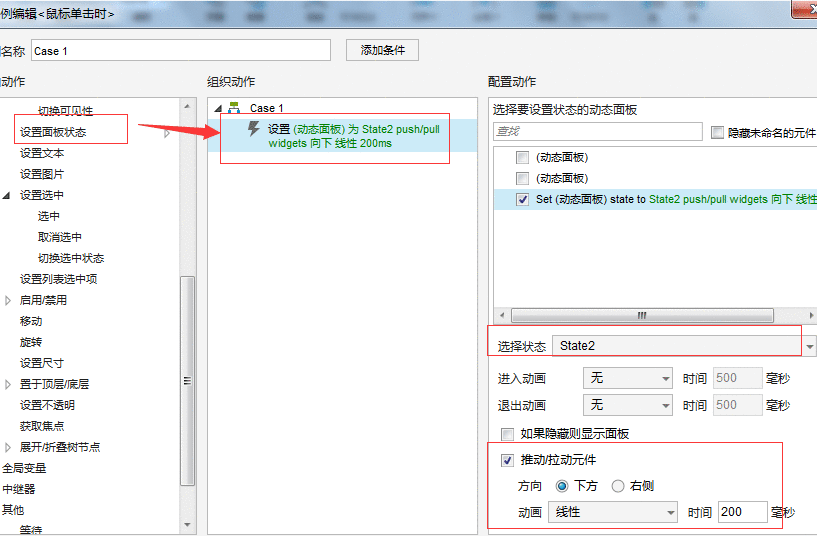Select the 全局变量 category
This screenshot has height=536, width=817.
pyautogui.click(x=24, y=468)
